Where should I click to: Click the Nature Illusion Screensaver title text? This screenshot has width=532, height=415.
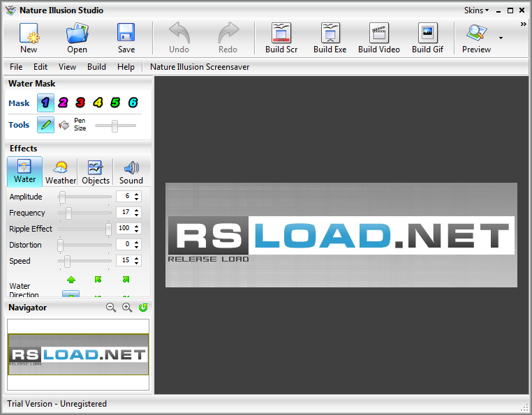[x=200, y=67]
